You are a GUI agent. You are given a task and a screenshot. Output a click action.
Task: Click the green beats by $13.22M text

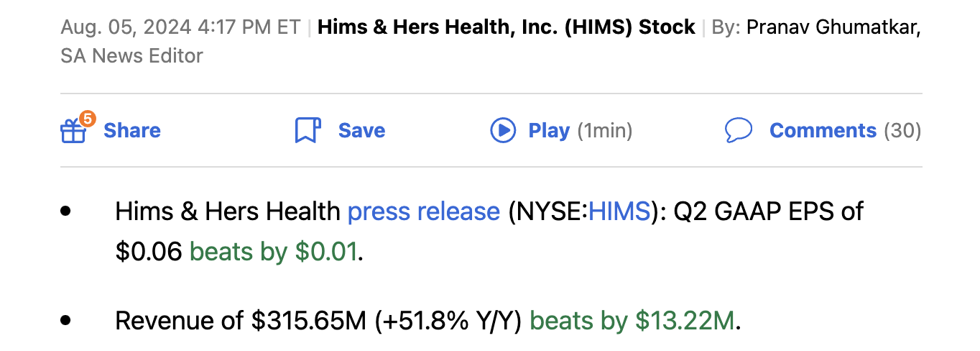632,320
